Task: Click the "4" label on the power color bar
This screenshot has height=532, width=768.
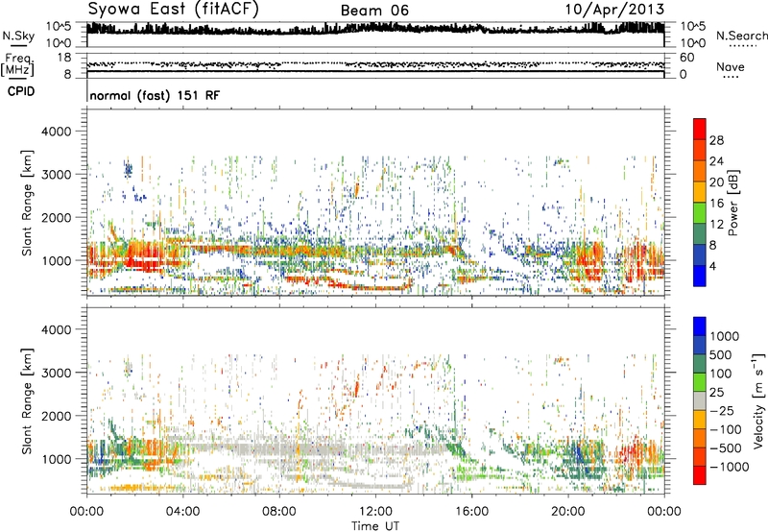Action: [712, 267]
